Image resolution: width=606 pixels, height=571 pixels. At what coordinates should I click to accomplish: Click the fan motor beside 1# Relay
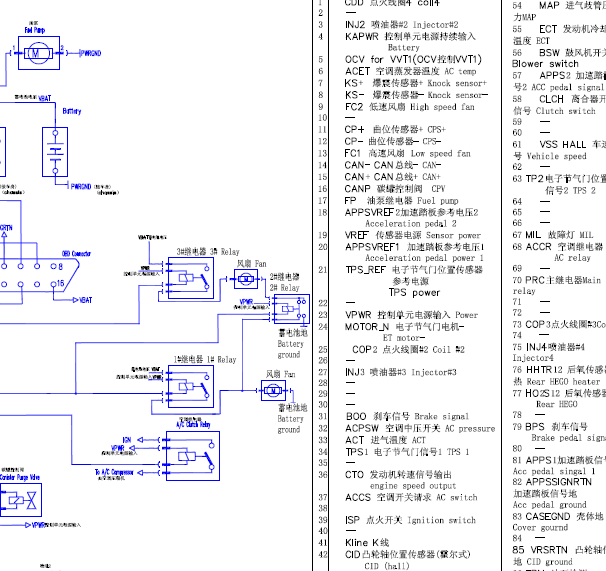coord(273,390)
